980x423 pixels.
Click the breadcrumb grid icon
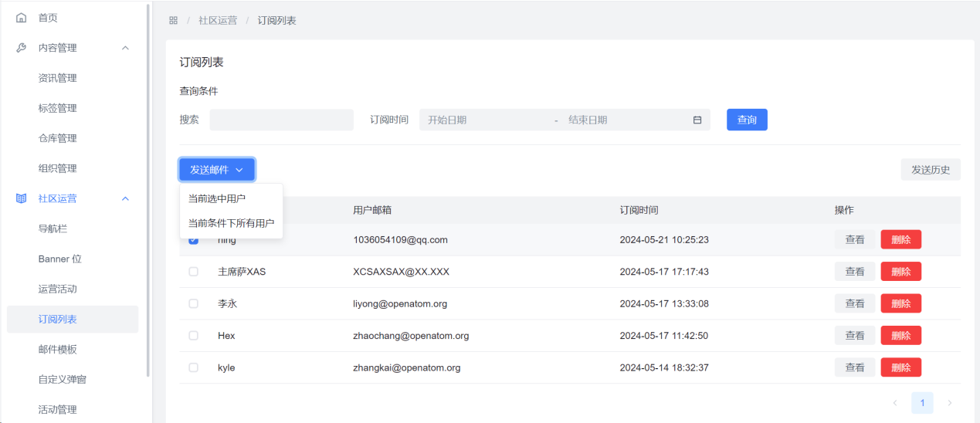[173, 21]
